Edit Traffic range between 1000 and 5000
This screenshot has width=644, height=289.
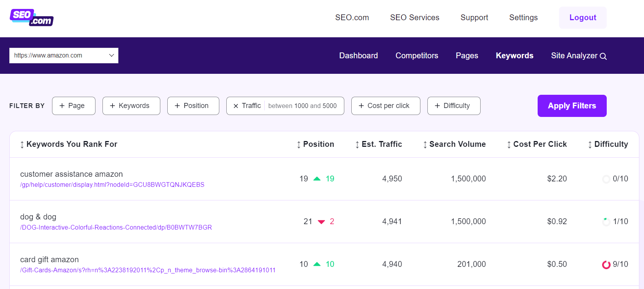[302, 106]
